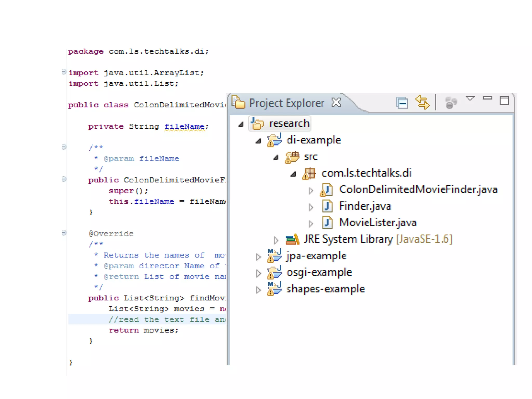Collapse the di-example project node
532x399 pixels.
[x=258, y=141]
